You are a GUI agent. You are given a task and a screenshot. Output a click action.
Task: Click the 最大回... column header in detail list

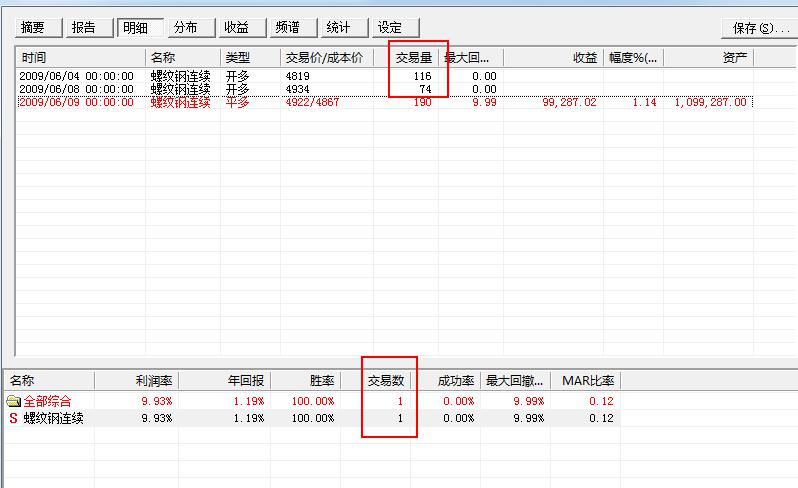471,58
